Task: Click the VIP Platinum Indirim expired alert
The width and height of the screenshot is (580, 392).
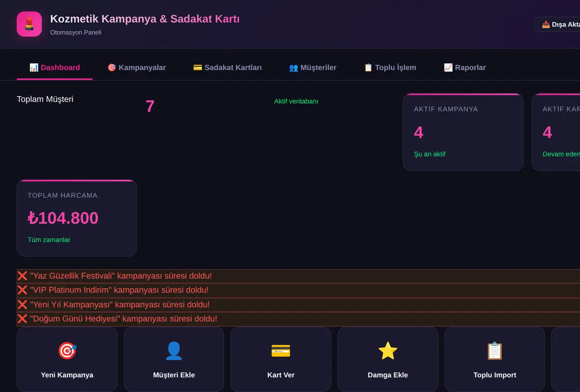Action: 298,290
